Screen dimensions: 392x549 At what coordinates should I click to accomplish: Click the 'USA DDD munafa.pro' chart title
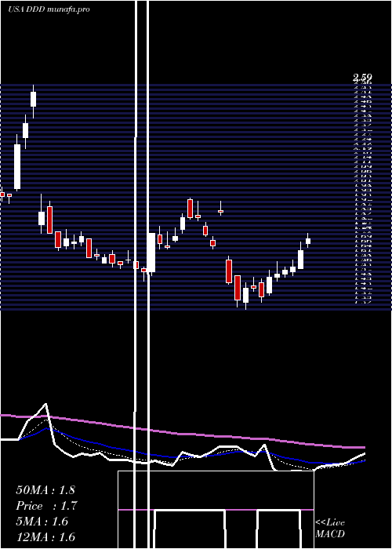tap(49, 9)
